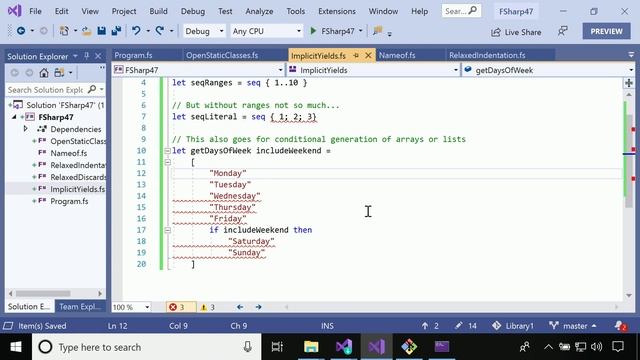The height and width of the screenshot is (360, 640).
Task: Go to previous issue arrow
Action: pos(240,307)
